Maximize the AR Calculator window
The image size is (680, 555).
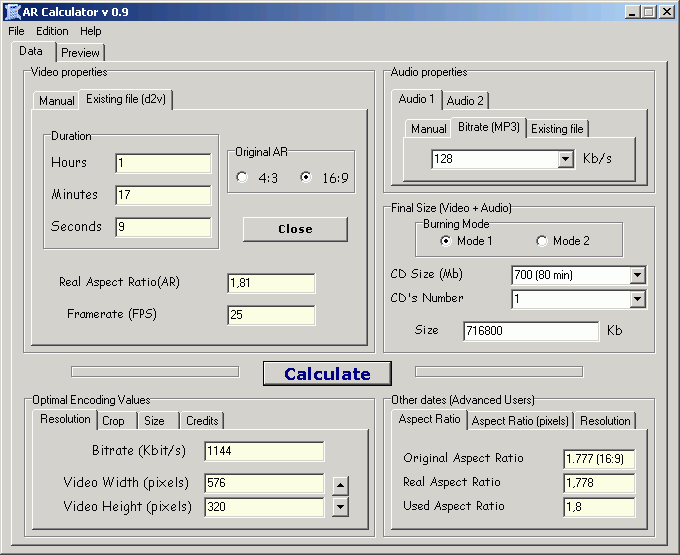point(648,12)
